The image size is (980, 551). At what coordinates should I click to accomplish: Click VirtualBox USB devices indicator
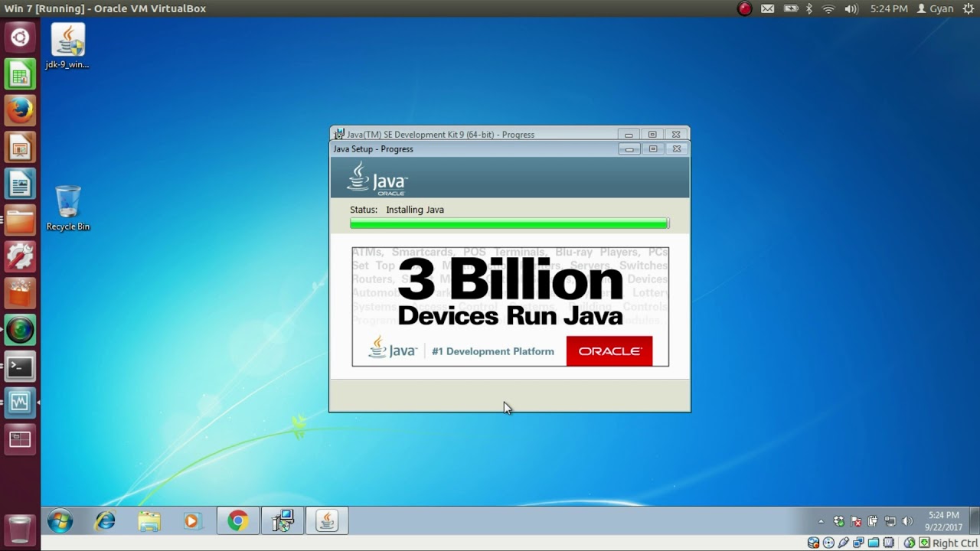pyautogui.click(x=843, y=543)
